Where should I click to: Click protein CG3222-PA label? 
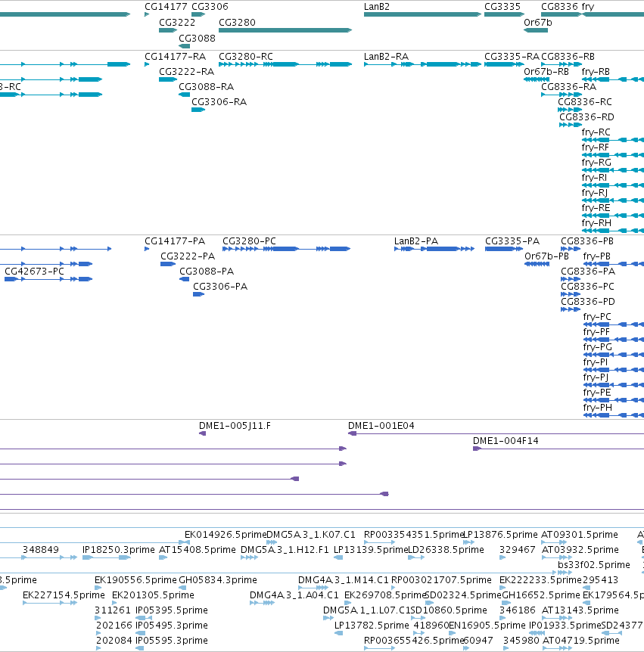click(188, 256)
